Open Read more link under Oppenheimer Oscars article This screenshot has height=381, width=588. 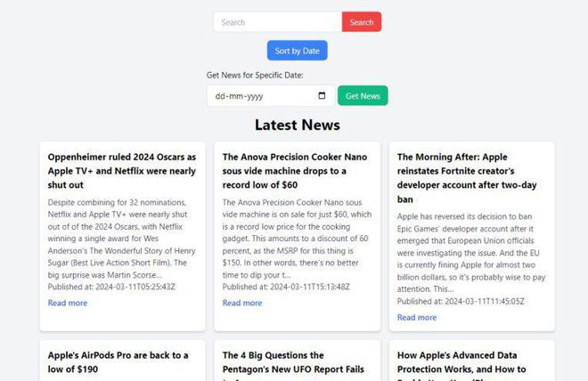coord(68,303)
